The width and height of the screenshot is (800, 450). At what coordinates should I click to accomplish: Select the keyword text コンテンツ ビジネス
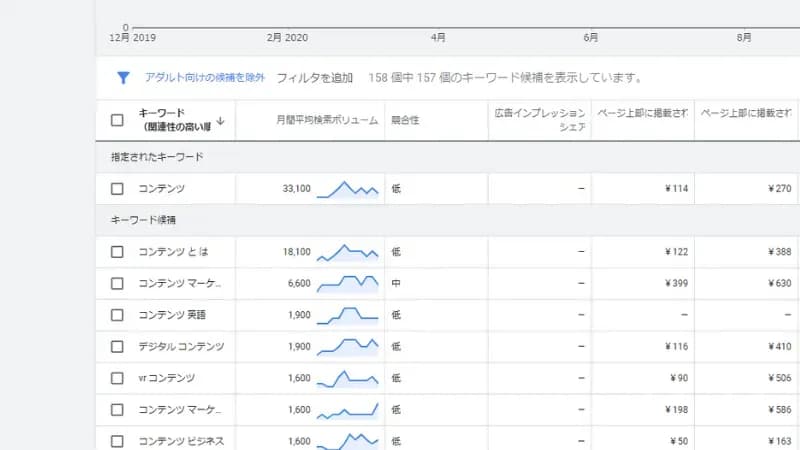pyautogui.click(x=181, y=441)
